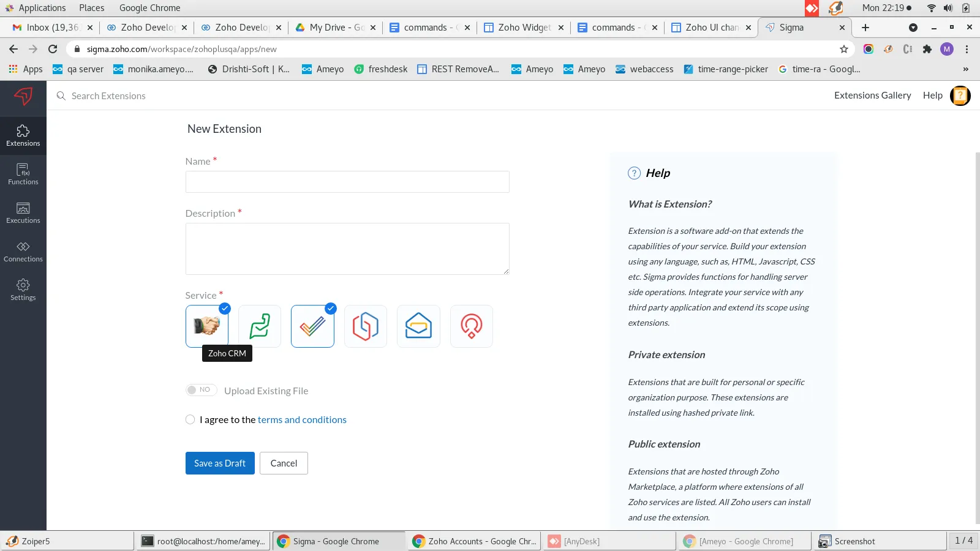The image size is (980, 551).
Task: Open the Extensions section in the sidebar
Action: tap(23, 136)
